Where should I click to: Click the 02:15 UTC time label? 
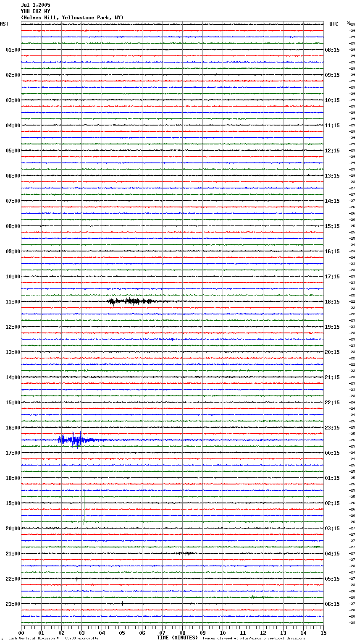332,503
